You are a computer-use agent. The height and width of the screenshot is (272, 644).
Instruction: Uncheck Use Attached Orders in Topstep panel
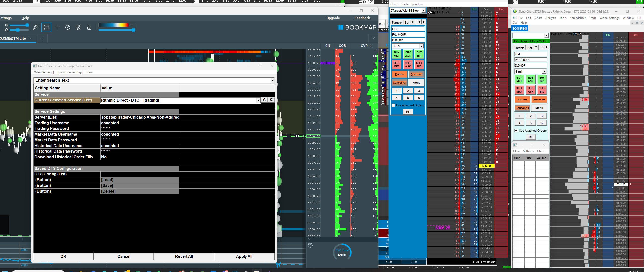(x=516, y=130)
